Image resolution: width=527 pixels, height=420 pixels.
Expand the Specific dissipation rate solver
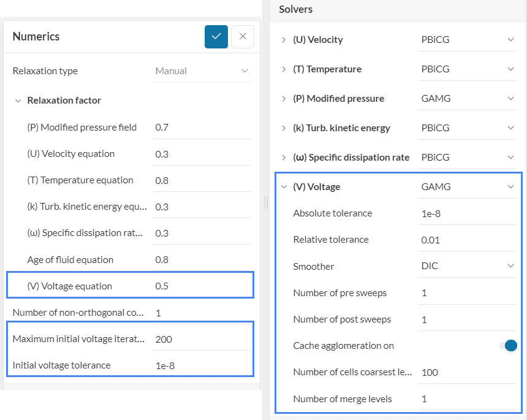(x=284, y=158)
